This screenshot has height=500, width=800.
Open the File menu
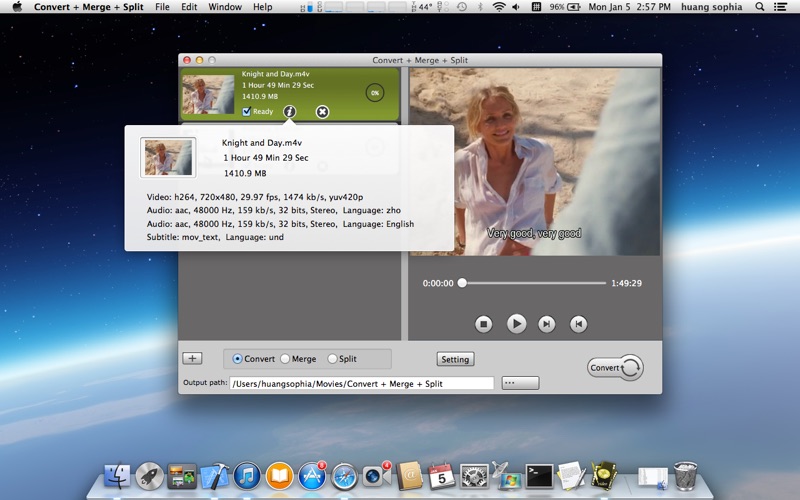(x=162, y=7)
